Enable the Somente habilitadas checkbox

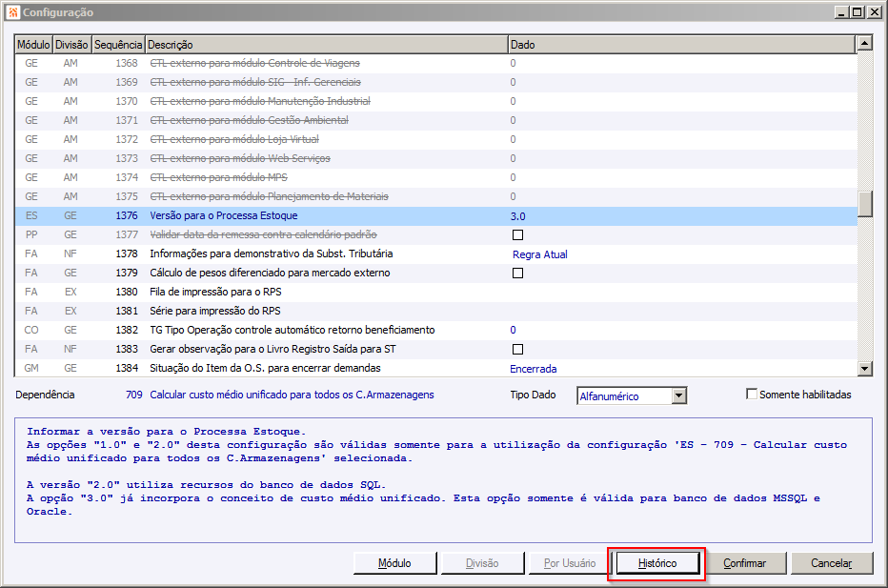click(752, 395)
